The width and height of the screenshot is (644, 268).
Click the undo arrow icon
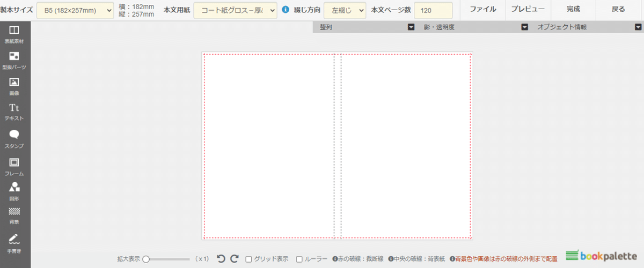pyautogui.click(x=221, y=259)
